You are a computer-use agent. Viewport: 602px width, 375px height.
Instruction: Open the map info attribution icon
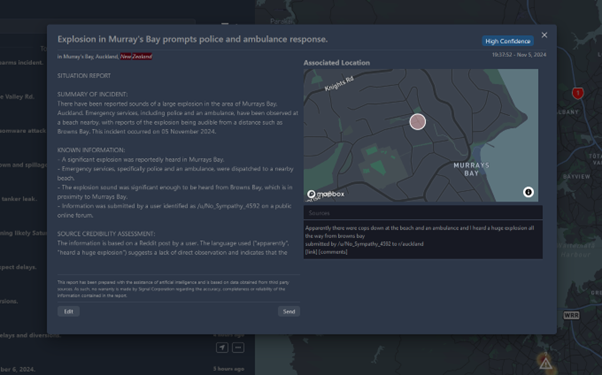(x=528, y=192)
